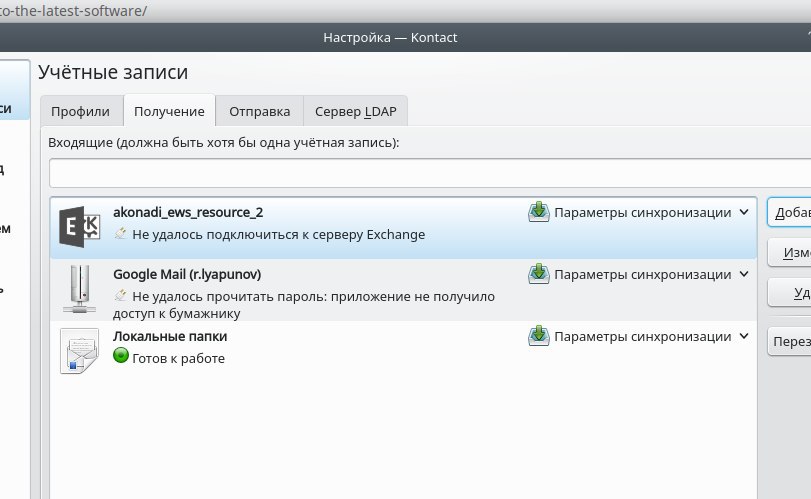
Task: Click the 'Не удалось прочитать пароль' status message
Action: coord(304,305)
